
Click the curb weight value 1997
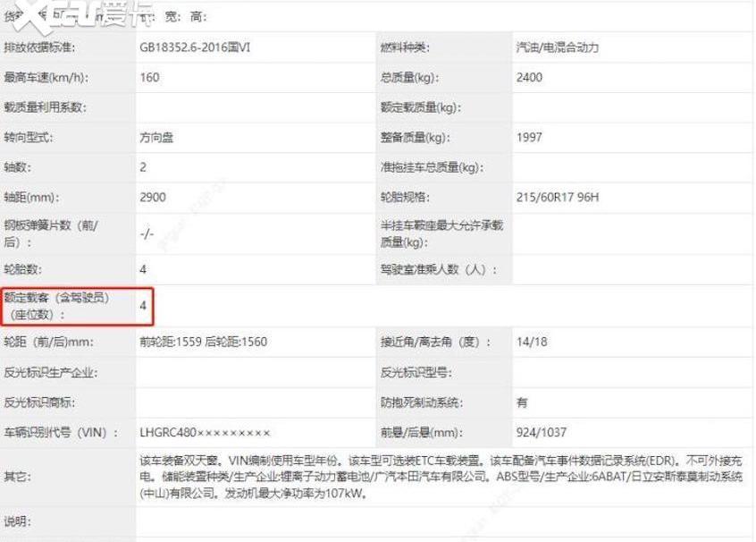529,138
